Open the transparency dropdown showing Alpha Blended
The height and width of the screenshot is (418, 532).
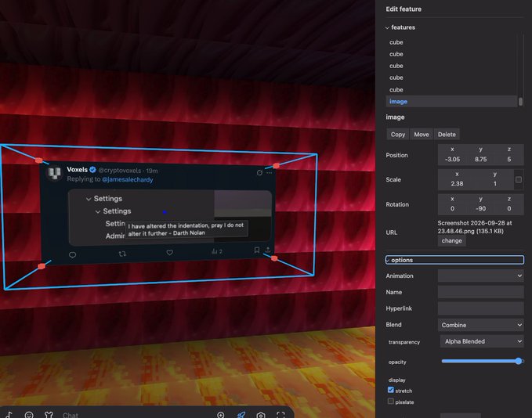(x=482, y=341)
